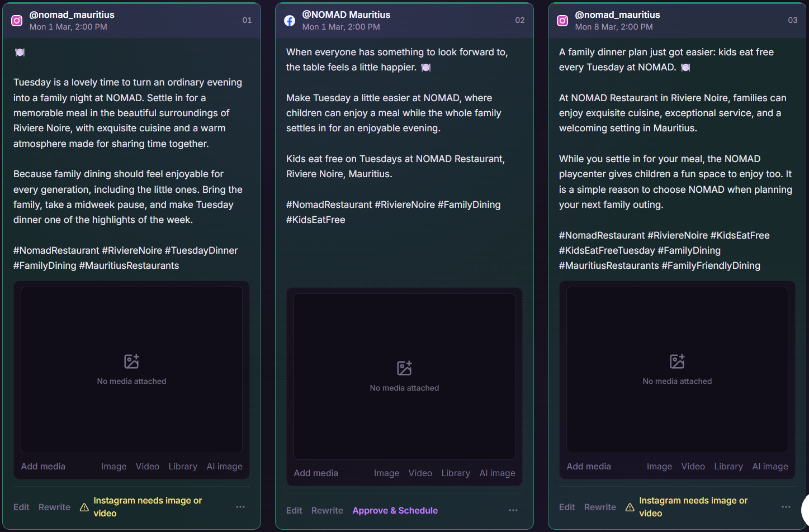
Task: Open the three-dot menu on post 01
Action: click(x=240, y=507)
